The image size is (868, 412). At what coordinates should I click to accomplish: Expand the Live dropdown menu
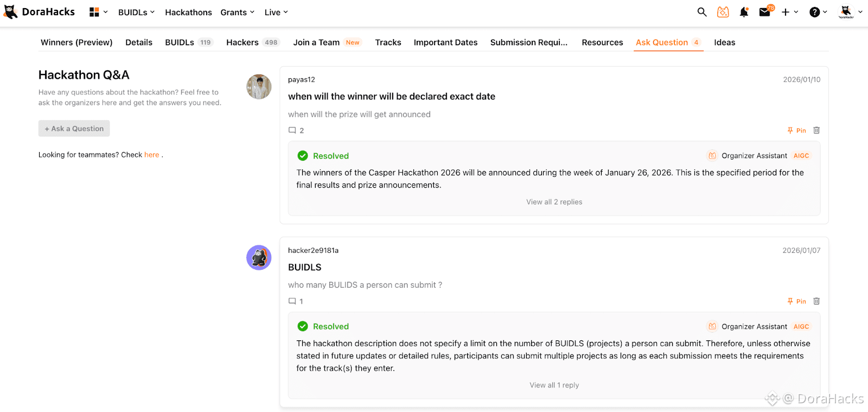[276, 12]
